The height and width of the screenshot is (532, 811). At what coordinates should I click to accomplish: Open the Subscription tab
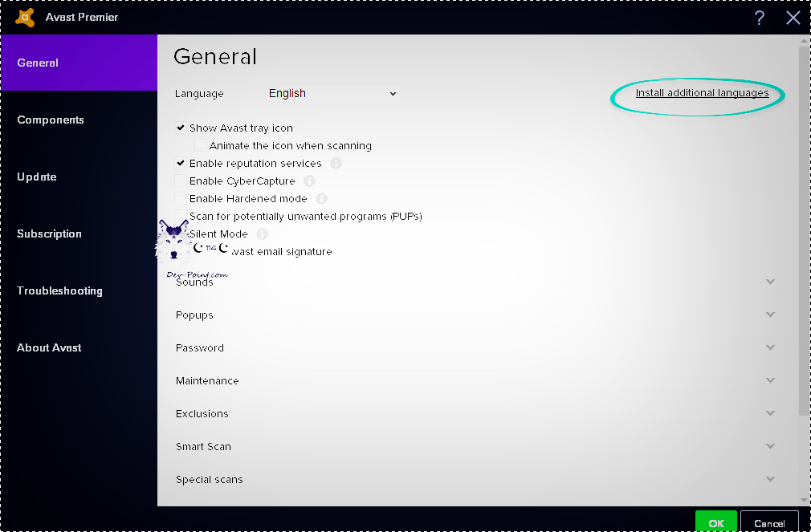[79, 234]
